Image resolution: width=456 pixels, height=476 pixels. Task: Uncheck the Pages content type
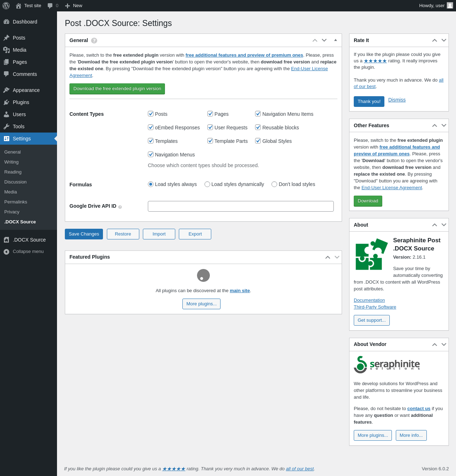[x=210, y=114]
